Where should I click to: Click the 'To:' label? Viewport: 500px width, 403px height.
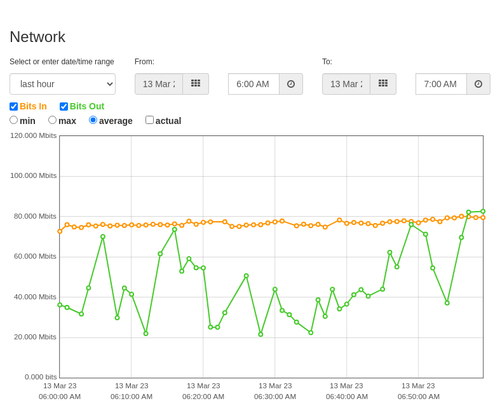pyautogui.click(x=327, y=62)
